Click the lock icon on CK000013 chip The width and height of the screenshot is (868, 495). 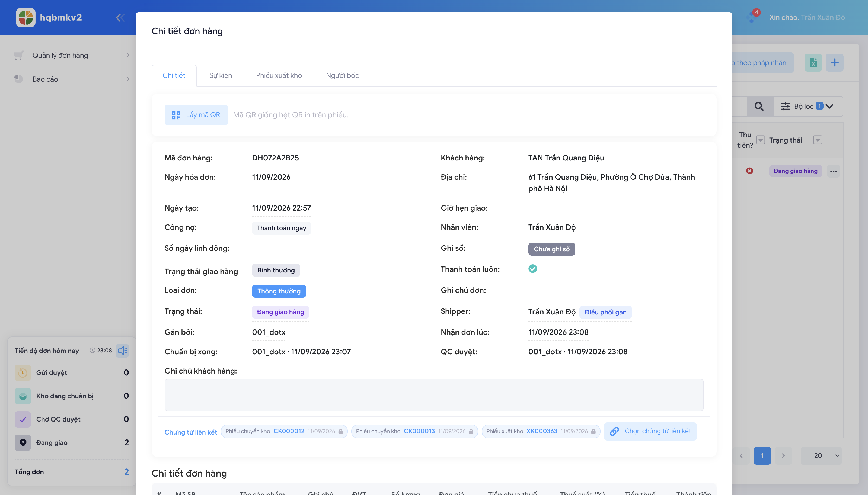coord(471,431)
